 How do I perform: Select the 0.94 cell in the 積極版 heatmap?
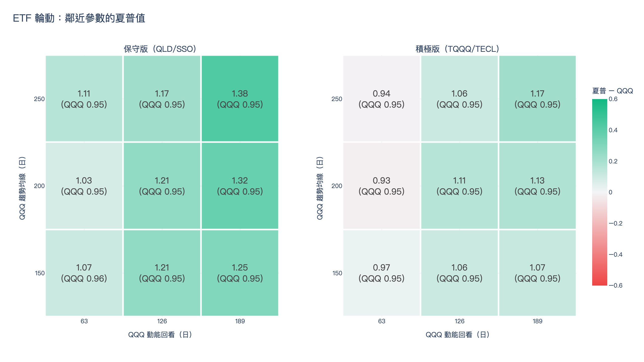tap(382, 99)
